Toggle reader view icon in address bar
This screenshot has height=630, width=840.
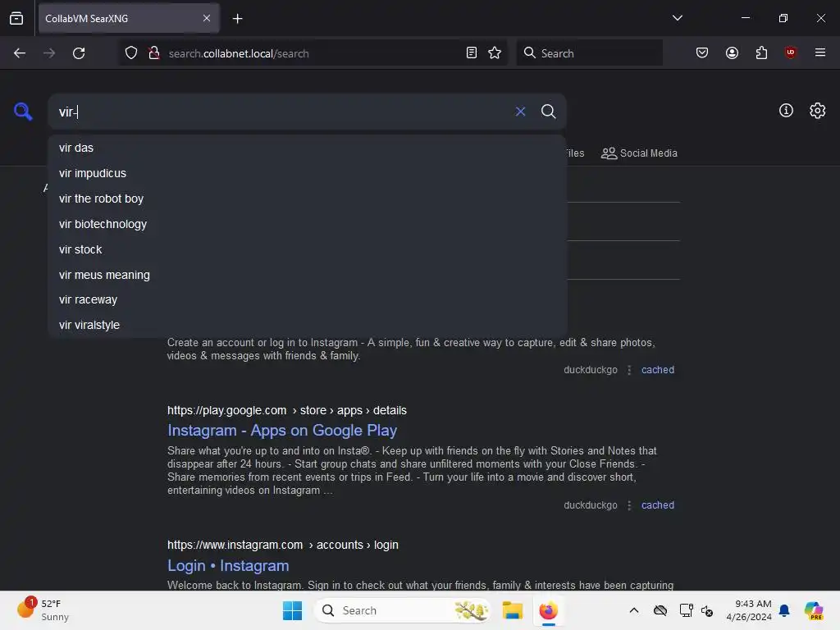[x=472, y=53]
